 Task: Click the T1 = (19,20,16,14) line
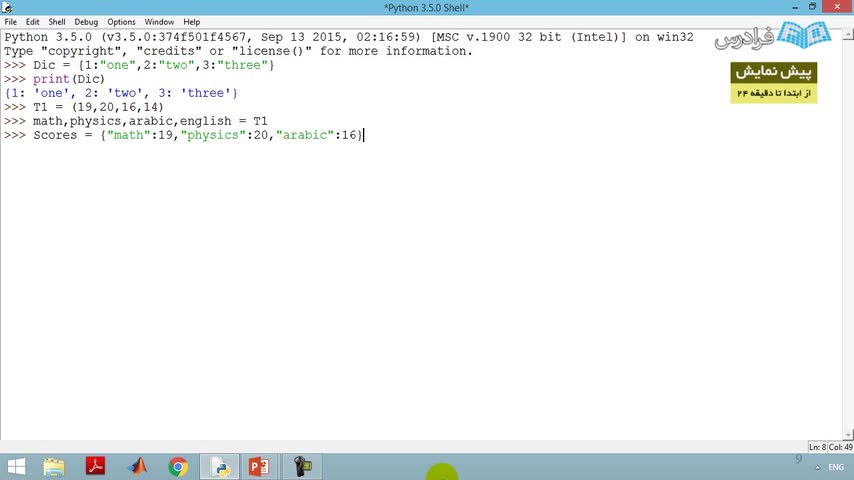84,107
